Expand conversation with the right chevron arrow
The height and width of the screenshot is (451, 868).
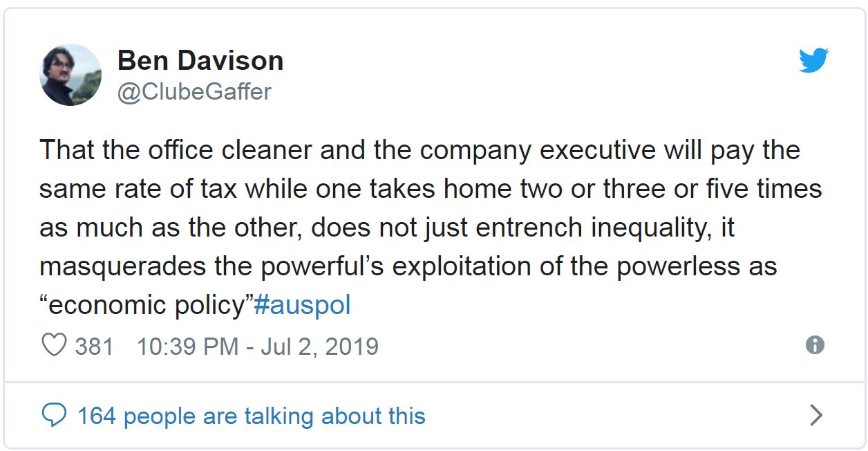pyautogui.click(x=815, y=415)
